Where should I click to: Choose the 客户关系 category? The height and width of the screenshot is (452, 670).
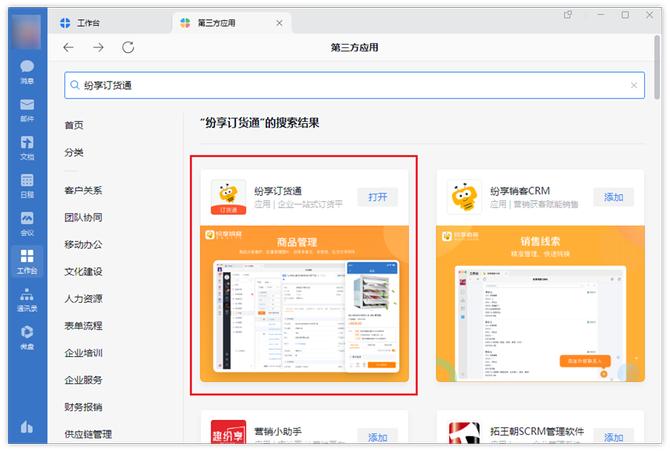(x=83, y=190)
